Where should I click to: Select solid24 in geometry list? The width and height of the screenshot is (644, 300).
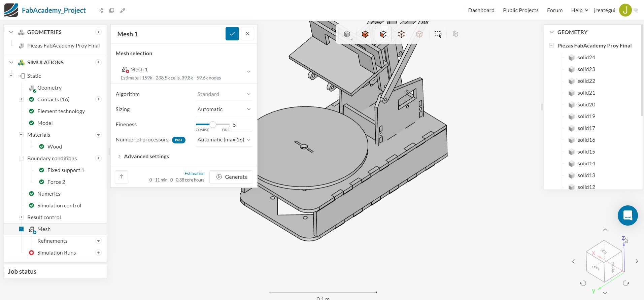tap(586, 57)
